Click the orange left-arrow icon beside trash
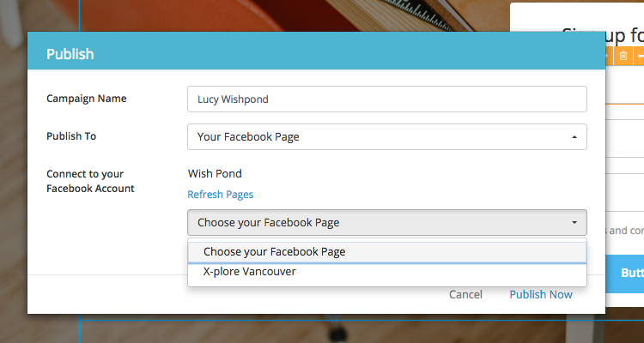Image resolution: width=644 pixels, height=343 pixels. 639,56
